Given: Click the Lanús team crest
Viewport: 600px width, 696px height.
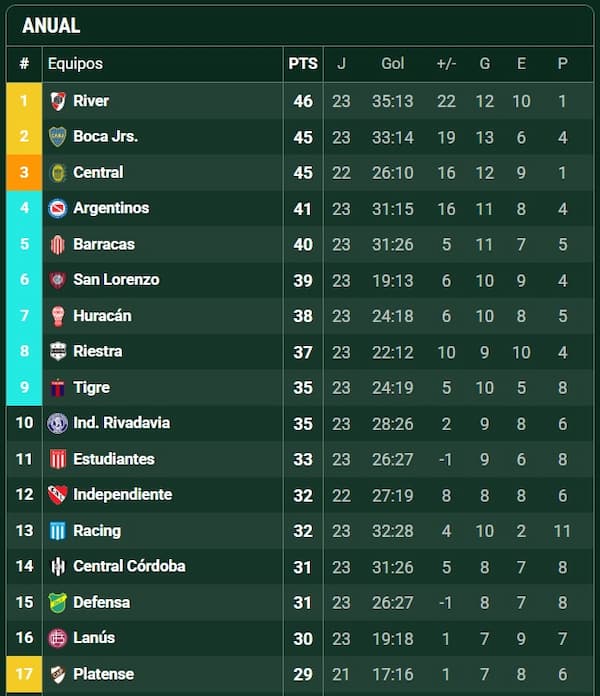Looking at the screenshot, I should pyautogui.click(x=58, y=638).
